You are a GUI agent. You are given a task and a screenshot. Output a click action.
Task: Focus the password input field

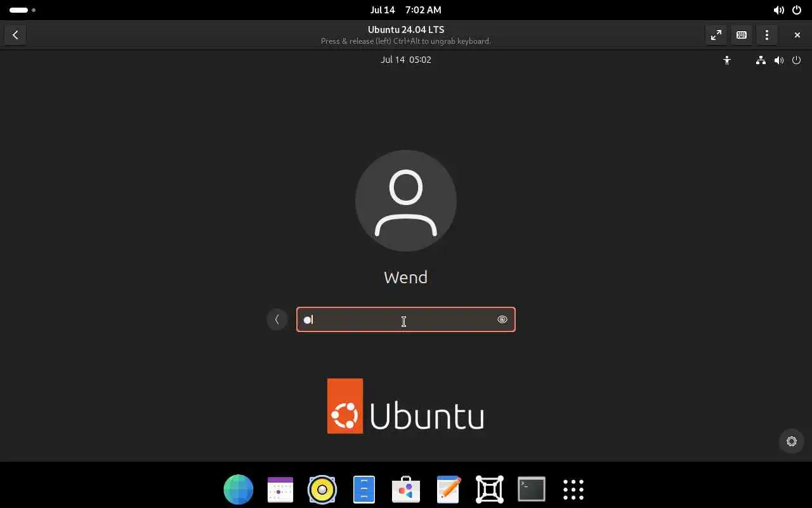click(406, 319)
